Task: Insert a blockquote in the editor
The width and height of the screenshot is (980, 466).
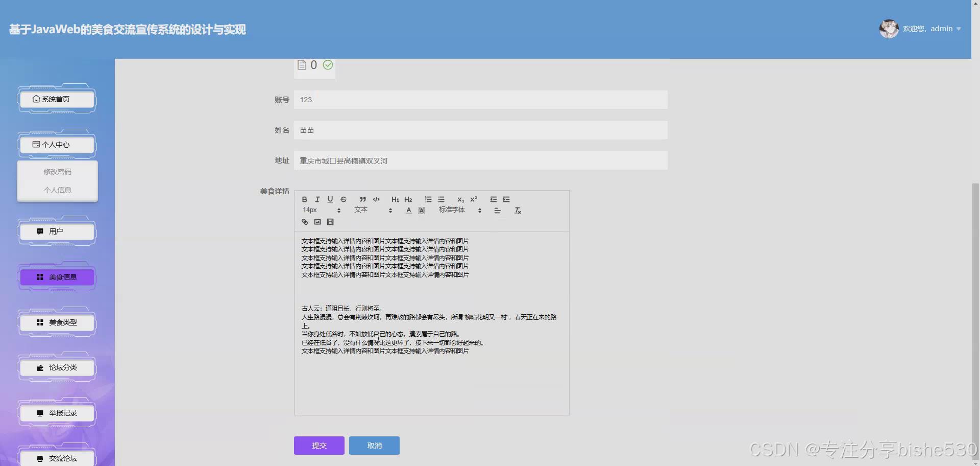Action: click(x=362, y=199)
